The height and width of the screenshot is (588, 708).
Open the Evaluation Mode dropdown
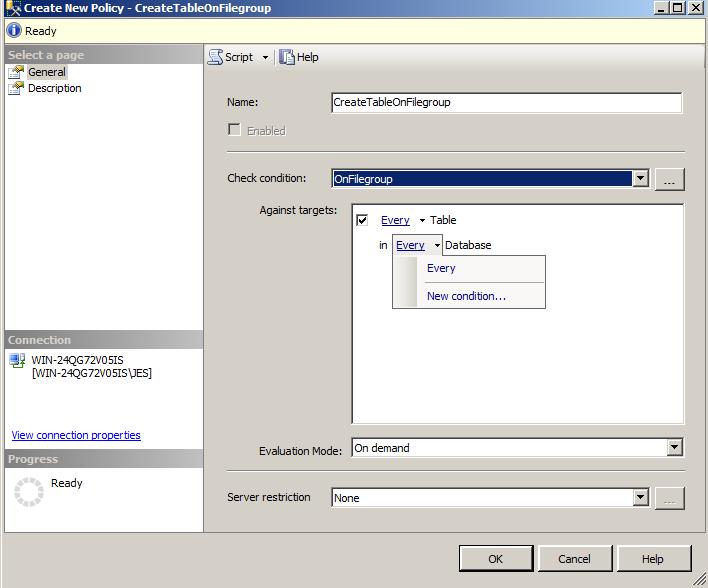675,448
